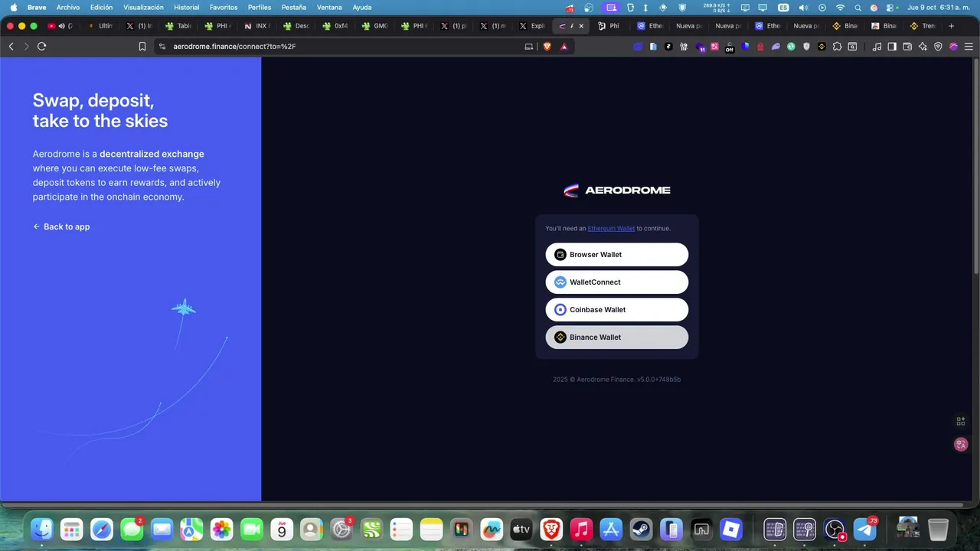Click the pink translate floating icon
The height and width of the screenshot is (551, 980).
point(961,444)
